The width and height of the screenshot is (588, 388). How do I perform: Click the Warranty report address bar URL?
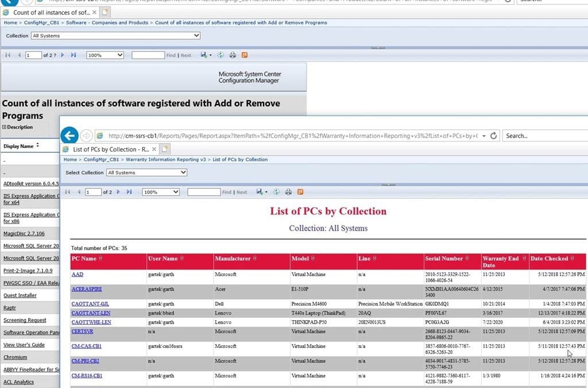[x=292, y=136]
